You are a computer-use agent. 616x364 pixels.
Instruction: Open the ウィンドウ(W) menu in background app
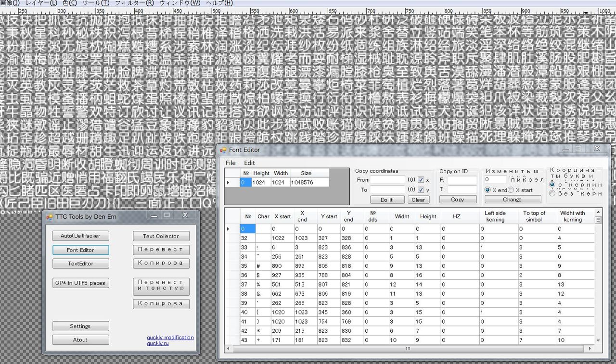tap(180, 3)
